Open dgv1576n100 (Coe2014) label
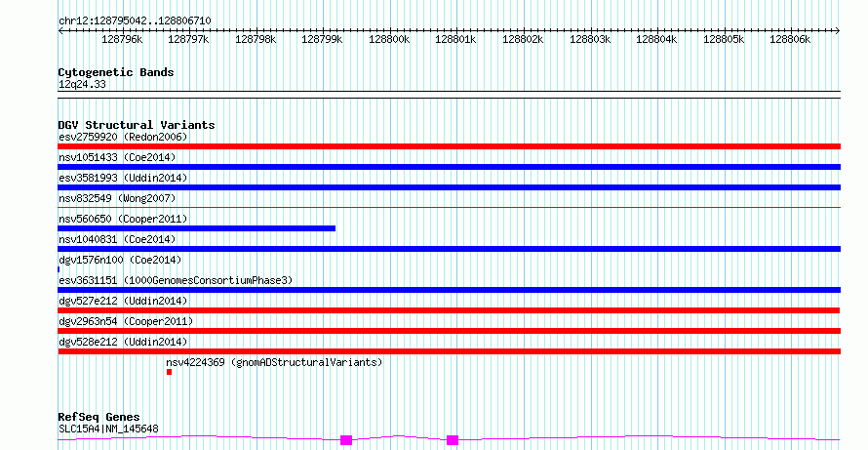This screenshot has width=868, height=450. [120, 260]
